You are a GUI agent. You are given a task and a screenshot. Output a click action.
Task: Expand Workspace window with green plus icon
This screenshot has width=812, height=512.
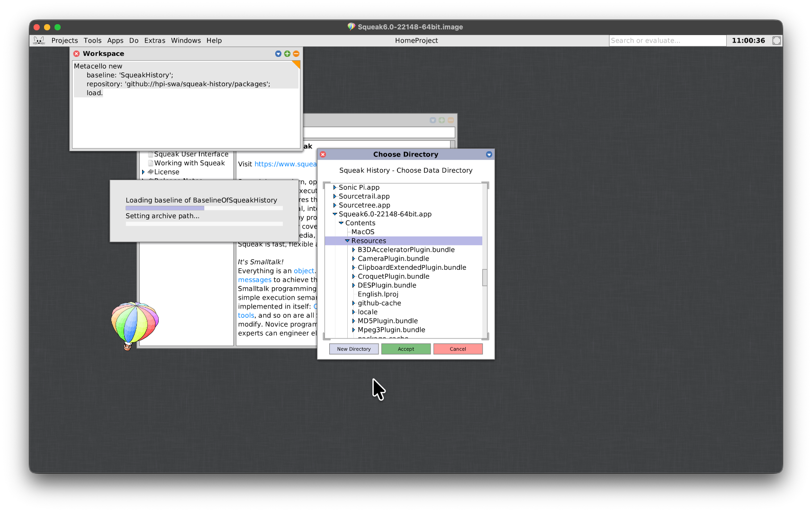(x=287, y=54)
